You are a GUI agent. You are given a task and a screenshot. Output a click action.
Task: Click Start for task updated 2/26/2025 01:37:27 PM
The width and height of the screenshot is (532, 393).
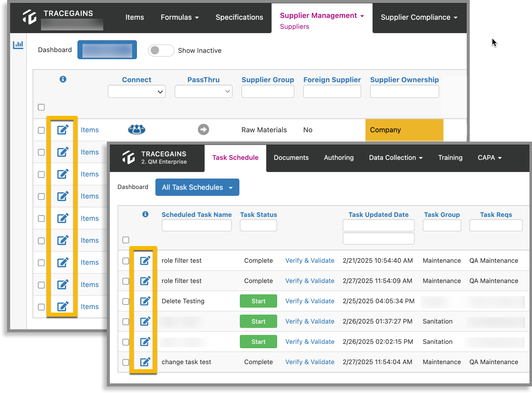click(x=258, y=321)
